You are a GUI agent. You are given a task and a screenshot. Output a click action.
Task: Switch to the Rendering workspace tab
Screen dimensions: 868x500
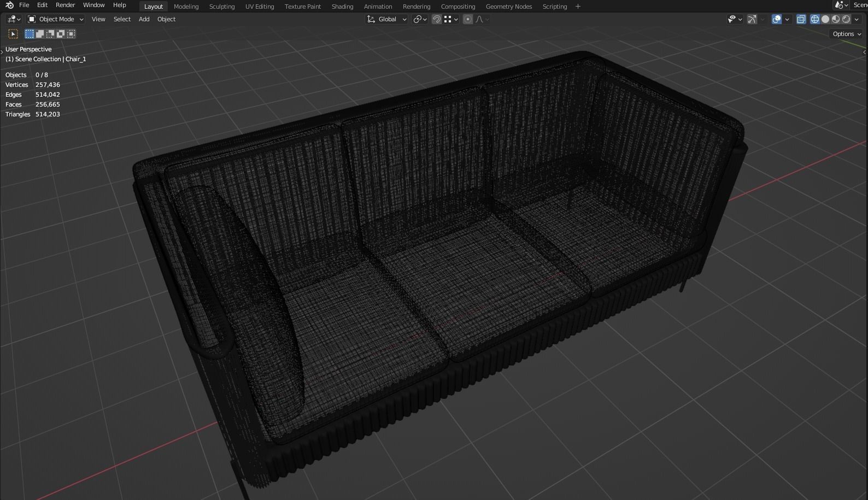coord(416,7)
